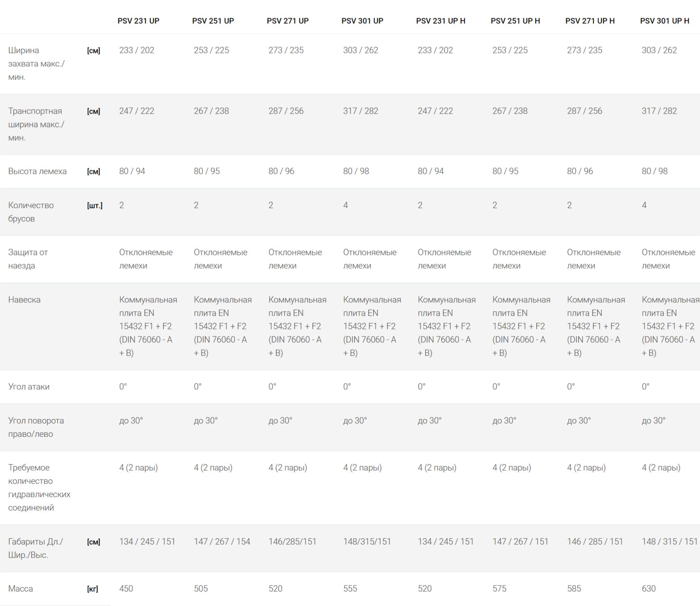700x606 pixels.
Task: Select the Защита от наезда row label
Action: [28, 259]
